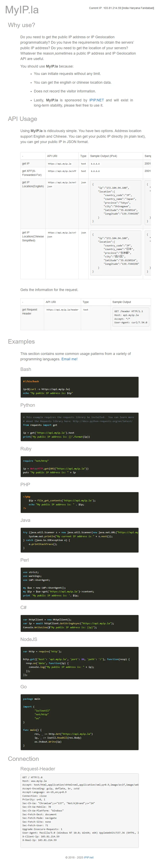Select the "X-Real-Ip: 103.81.214.59" header line
The height and width of the screenshot is (868, 159).
click(x=39, y=840)
